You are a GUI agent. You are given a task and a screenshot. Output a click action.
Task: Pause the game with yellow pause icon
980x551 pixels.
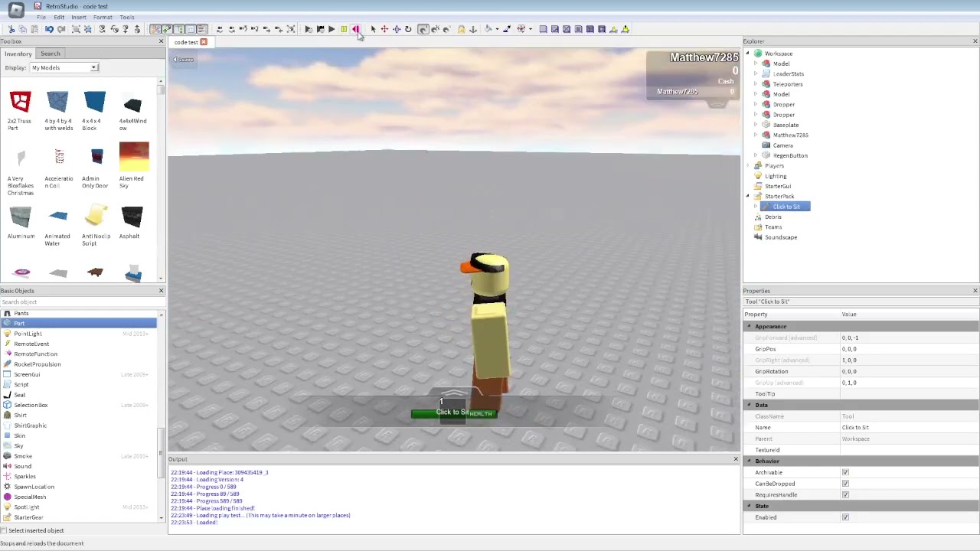click(x=344, y=29)
